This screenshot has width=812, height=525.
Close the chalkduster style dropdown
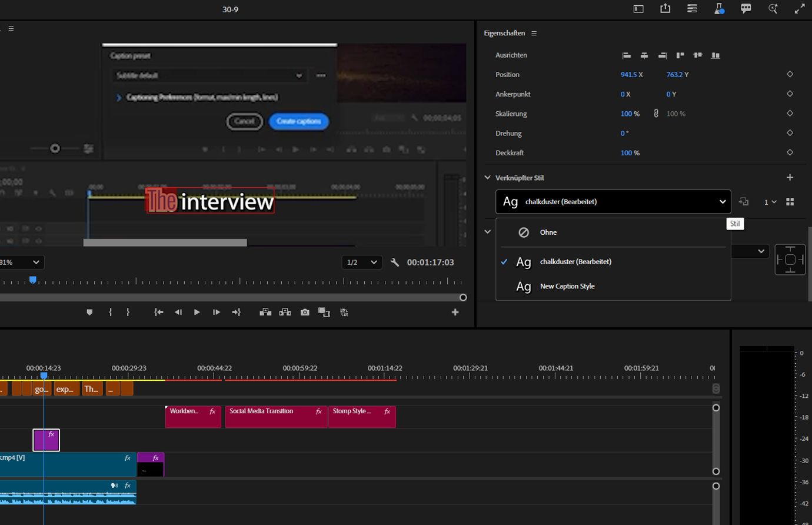[722, 202]
